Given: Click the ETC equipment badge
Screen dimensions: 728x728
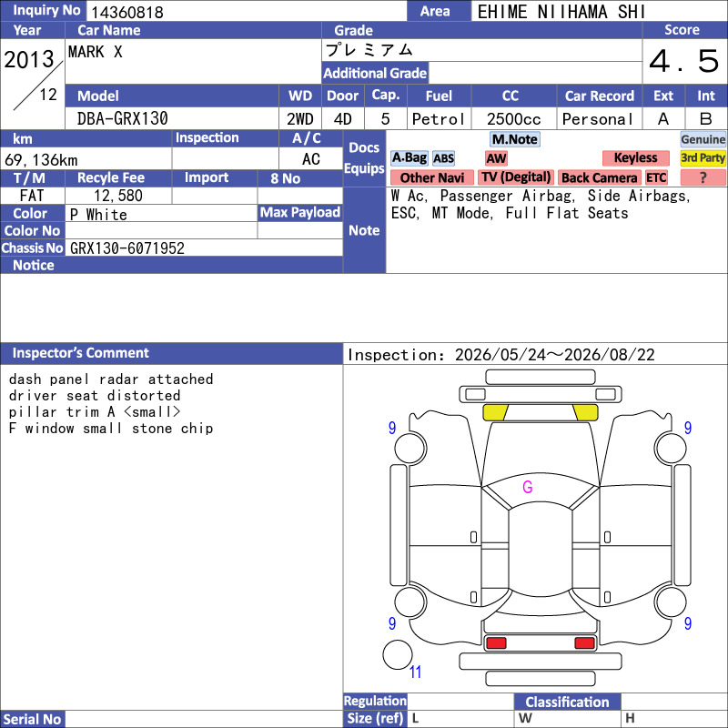Looking at the screenshot, I should 656,177.
